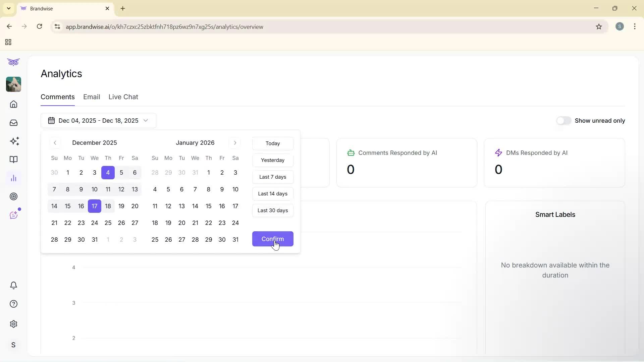Open the Settings gear
The width and height of the screenshot is (644, 362).
tap(13, 324)
